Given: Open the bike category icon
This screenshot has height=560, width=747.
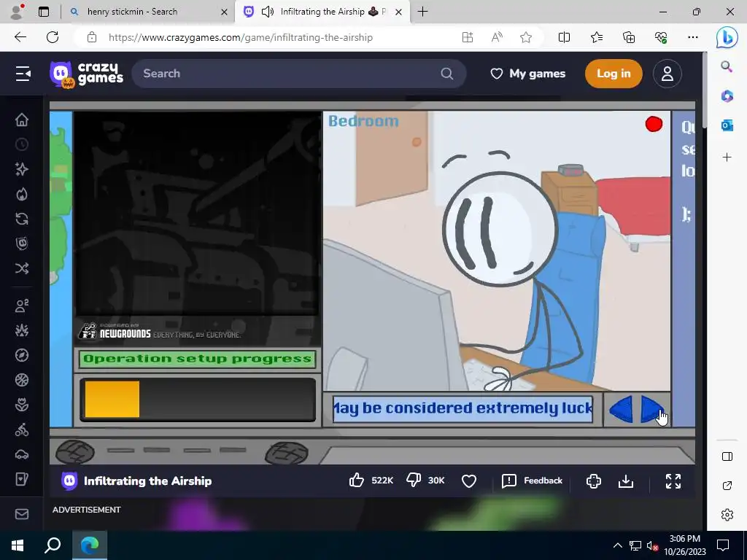Looking at the screenshot, I should (x=21, y=429).
